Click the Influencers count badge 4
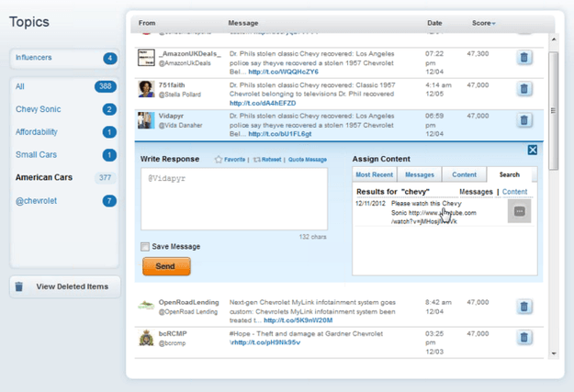574x392 pixels. coord(110,58)
